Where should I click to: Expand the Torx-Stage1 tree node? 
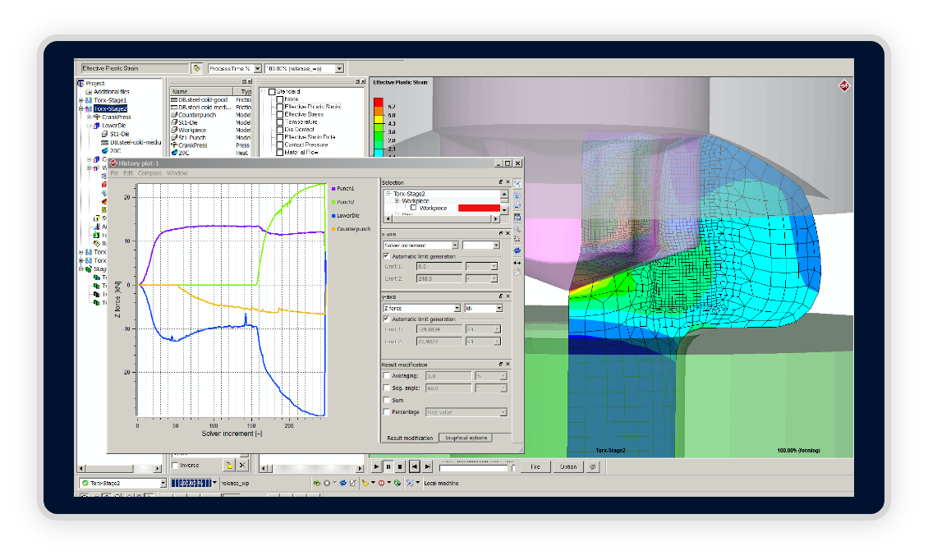click(81, 101)
